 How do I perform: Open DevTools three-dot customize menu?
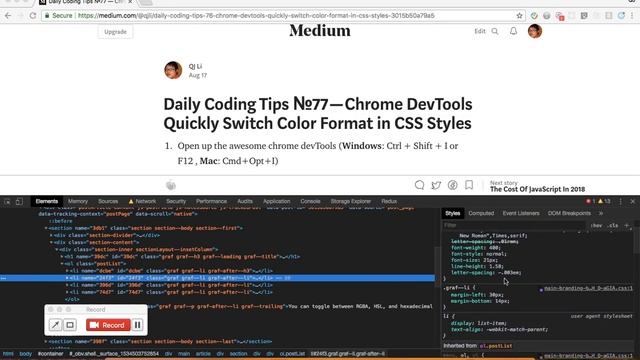pos(620,201)
